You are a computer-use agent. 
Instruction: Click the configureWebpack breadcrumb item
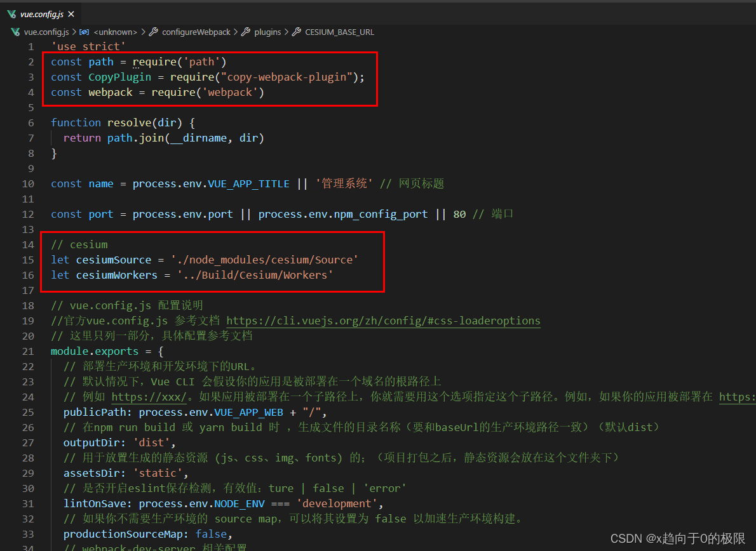[197, 32]
